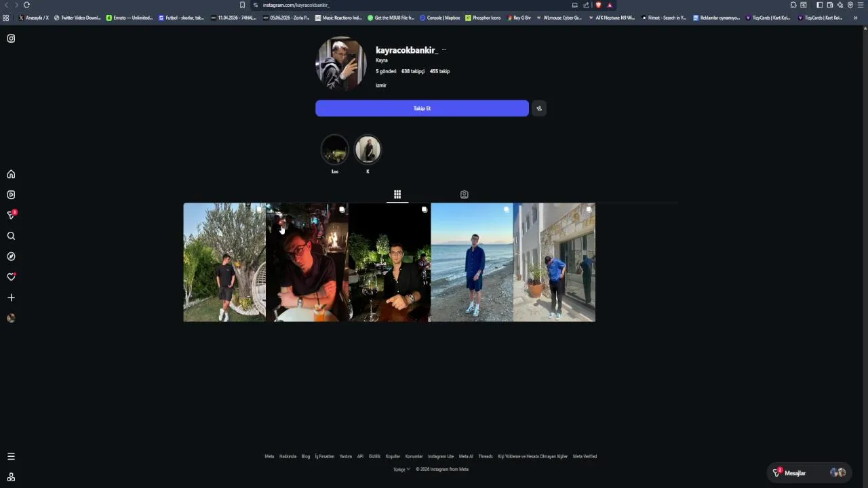Open similar accounts suggestion button
The width and height of the screenshot is (868, 488).
(539, 108)
